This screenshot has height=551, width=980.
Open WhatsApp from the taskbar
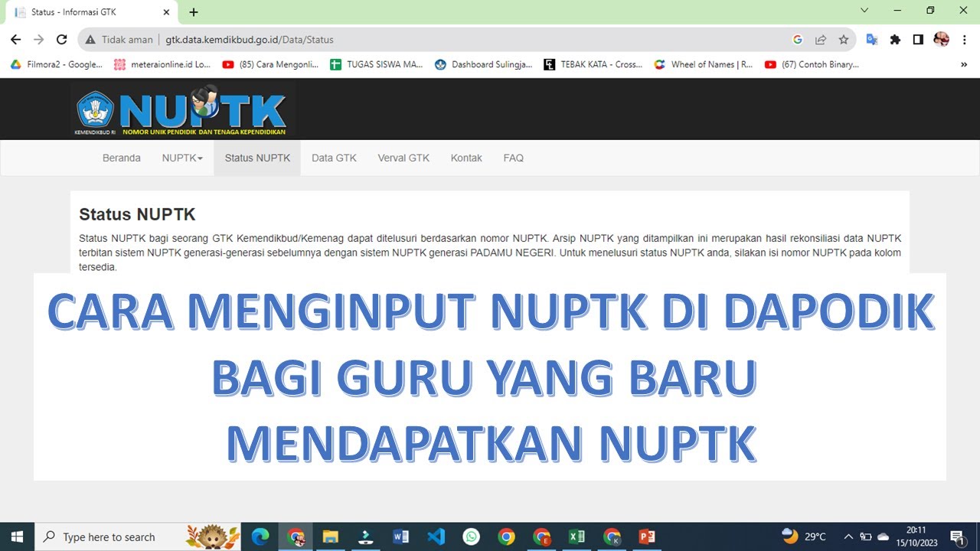471,536
